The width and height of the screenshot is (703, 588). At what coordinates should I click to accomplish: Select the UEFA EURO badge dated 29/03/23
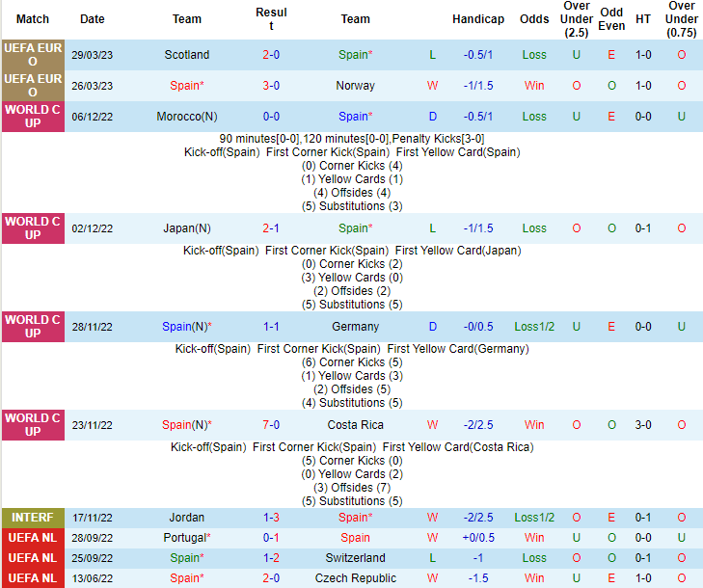pos(33,55)
